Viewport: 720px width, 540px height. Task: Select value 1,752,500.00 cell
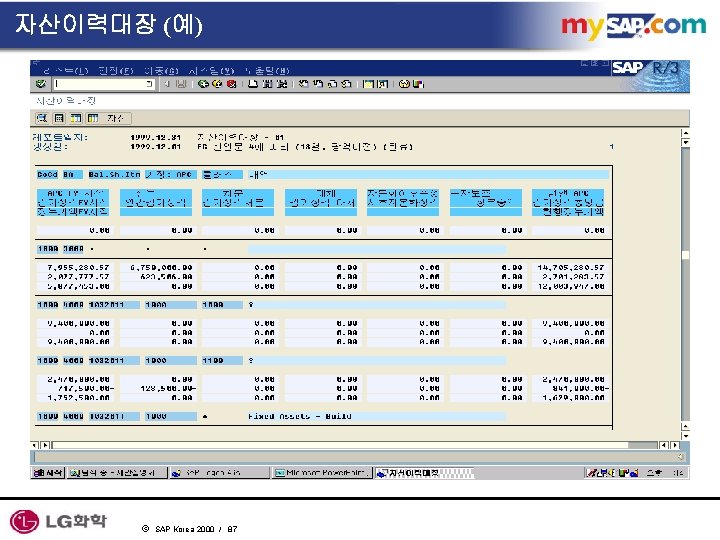click(x=78, y=398)
